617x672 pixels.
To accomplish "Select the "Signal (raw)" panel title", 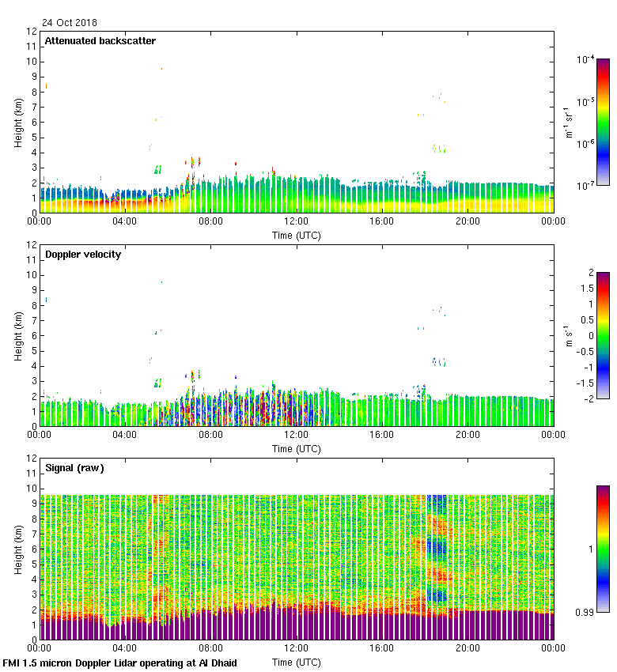I will (74, 468).
